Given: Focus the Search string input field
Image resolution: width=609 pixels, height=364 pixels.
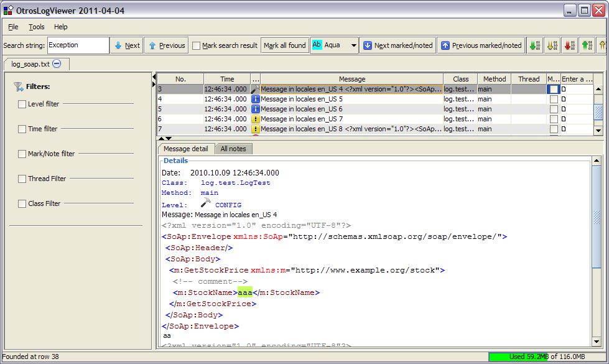Looking at the screenshot, I should click(78, 45).
